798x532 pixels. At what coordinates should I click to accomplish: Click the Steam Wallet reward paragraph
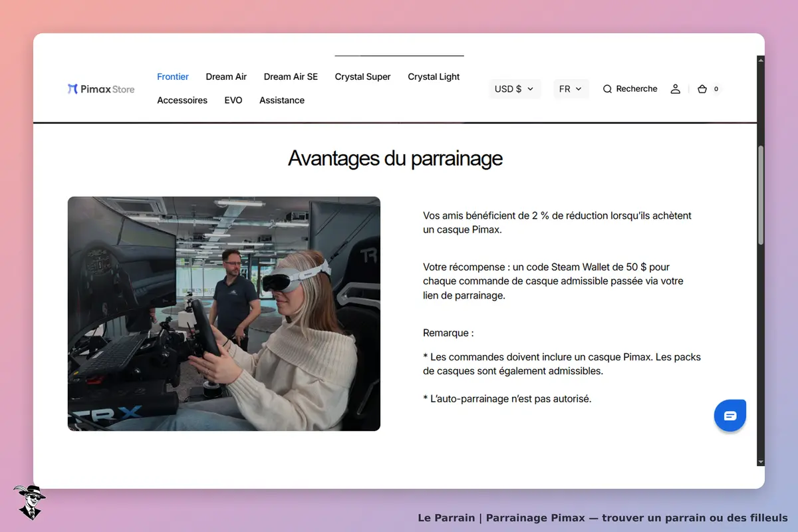point(553,281)
